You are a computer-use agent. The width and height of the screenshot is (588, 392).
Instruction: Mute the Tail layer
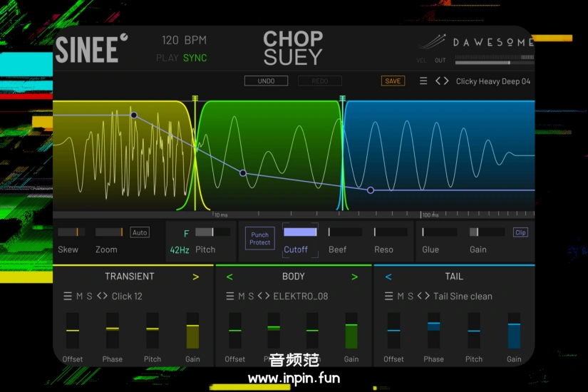click(x=401, y=296)
